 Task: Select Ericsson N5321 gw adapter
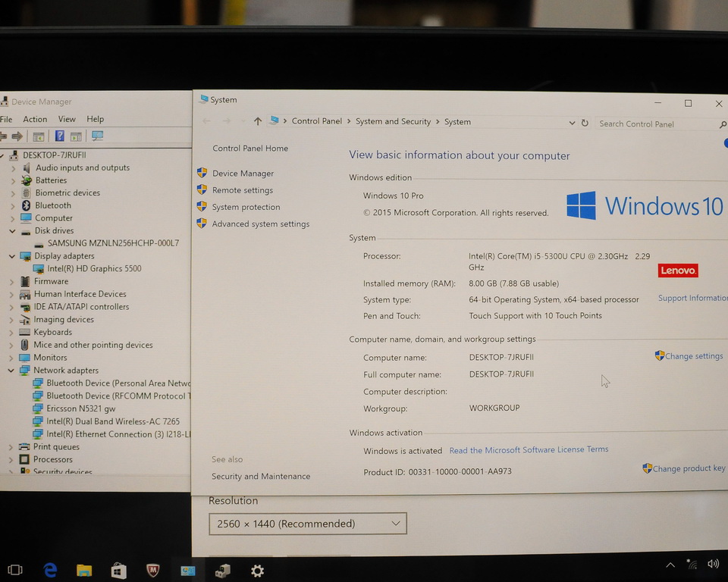click(x=81, y=408)
